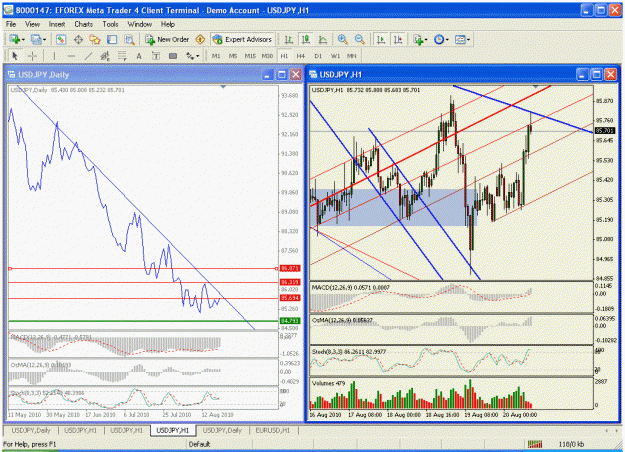The width and height of the screenshot is (625, 452).
Task: Switch timeframe to M5
Action: coord(233,56)
